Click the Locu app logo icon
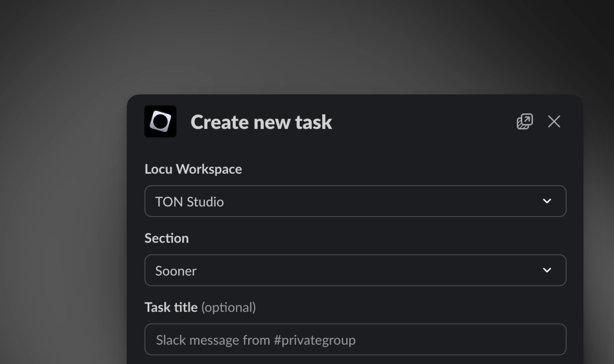The height and width of the screenshot is (364, 614). (x=160, y=121)
